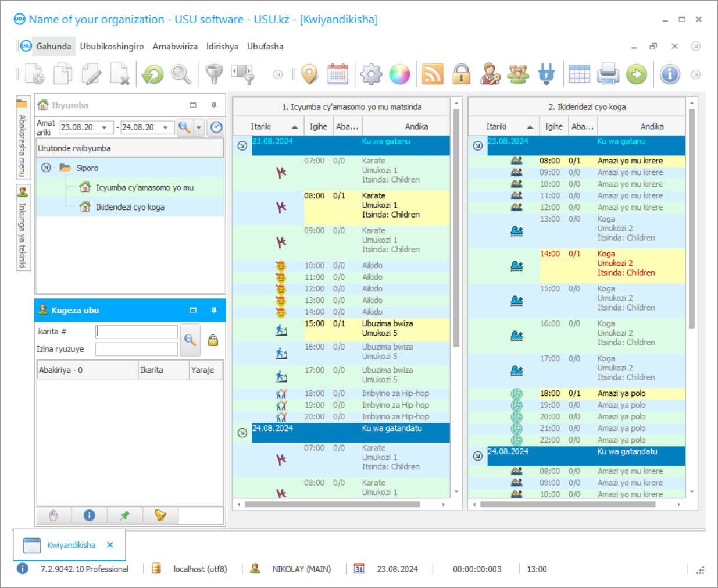
Task: Collapse the Siporo tree node
Action: (x=46, y=168)
